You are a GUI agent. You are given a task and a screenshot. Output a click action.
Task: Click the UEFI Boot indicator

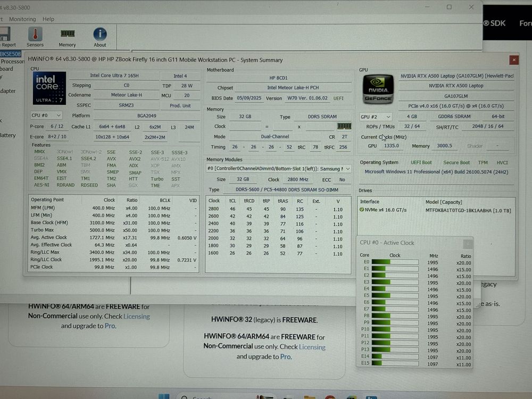coord(421,162)
